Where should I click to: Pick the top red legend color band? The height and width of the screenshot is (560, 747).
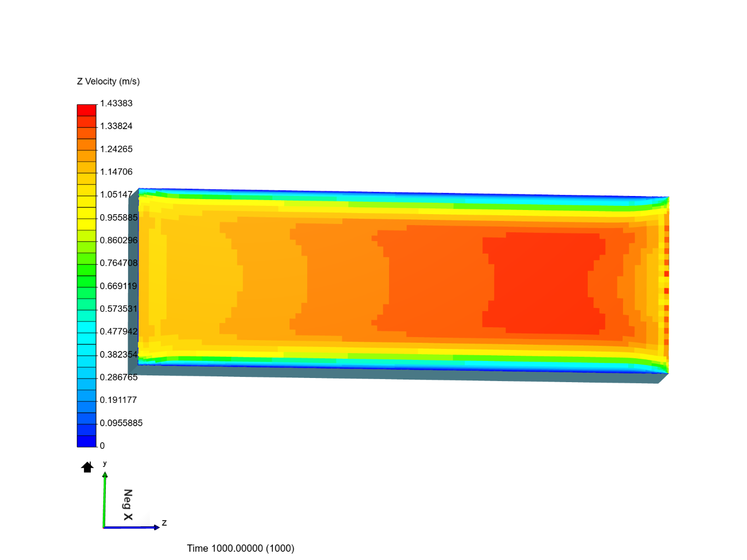click(x=87, y=110)
